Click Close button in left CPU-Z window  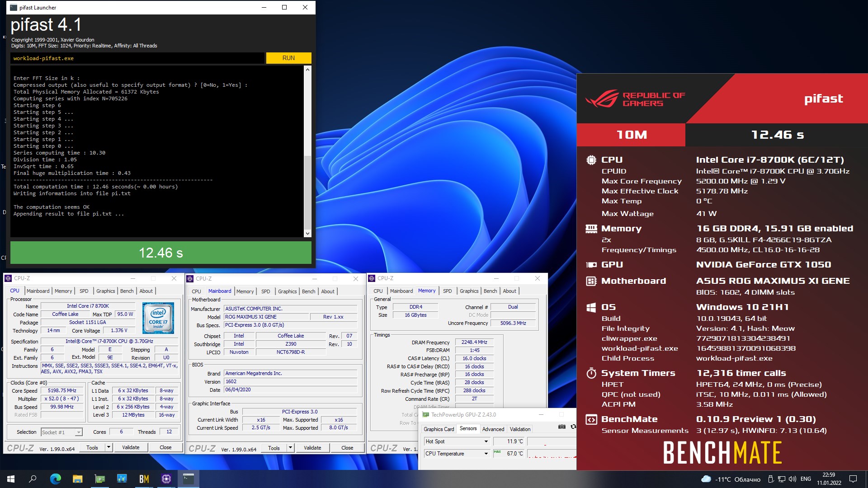[x=165, y=447]
